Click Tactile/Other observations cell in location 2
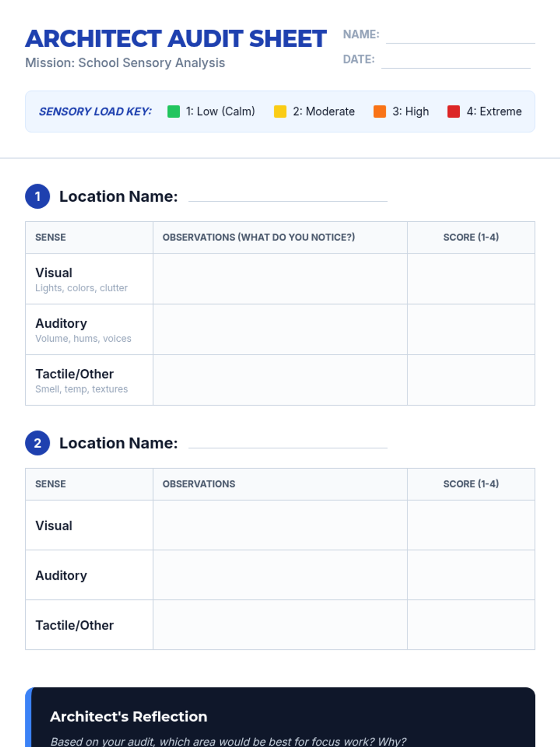Image resolution: width=560 pixels, height=747 pixels. pos(280,625)
